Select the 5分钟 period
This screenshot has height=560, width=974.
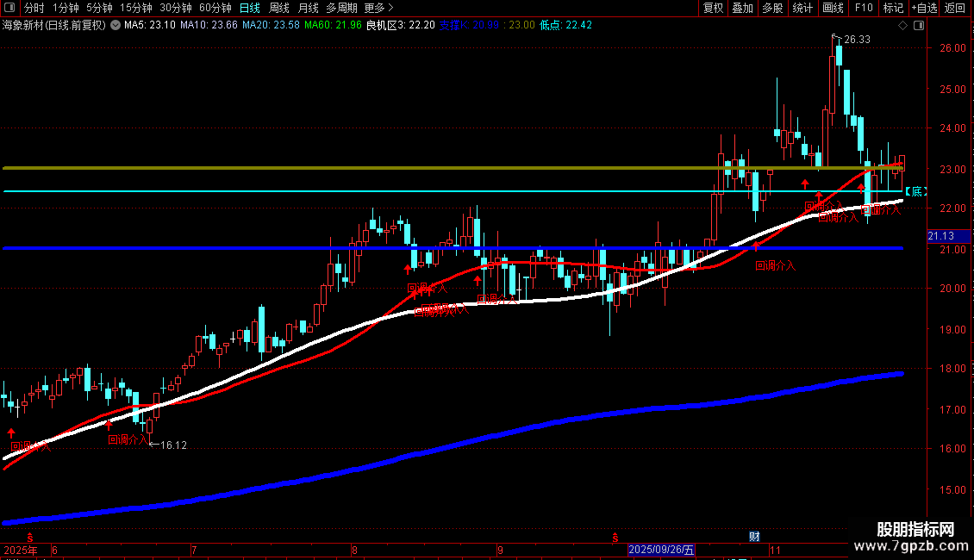coord(99,8)
